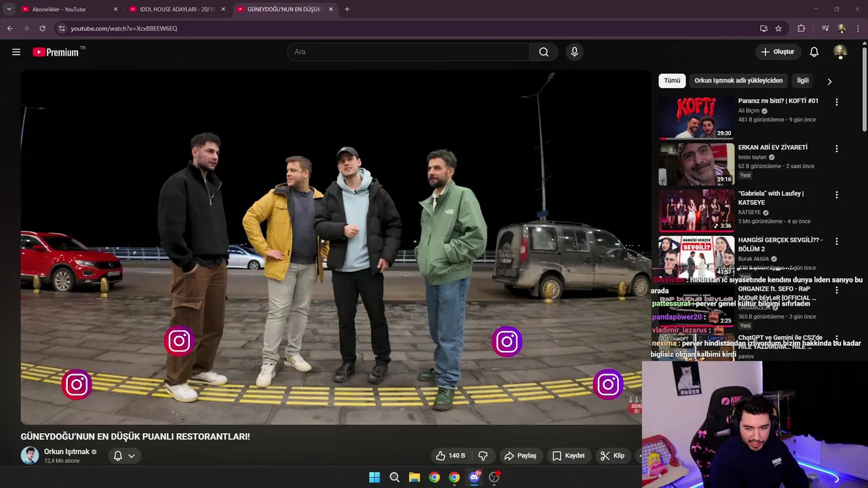Open options for Paranız mı bitti video
The width and height of the screenshot is (868, 488).
click(837, 102)
